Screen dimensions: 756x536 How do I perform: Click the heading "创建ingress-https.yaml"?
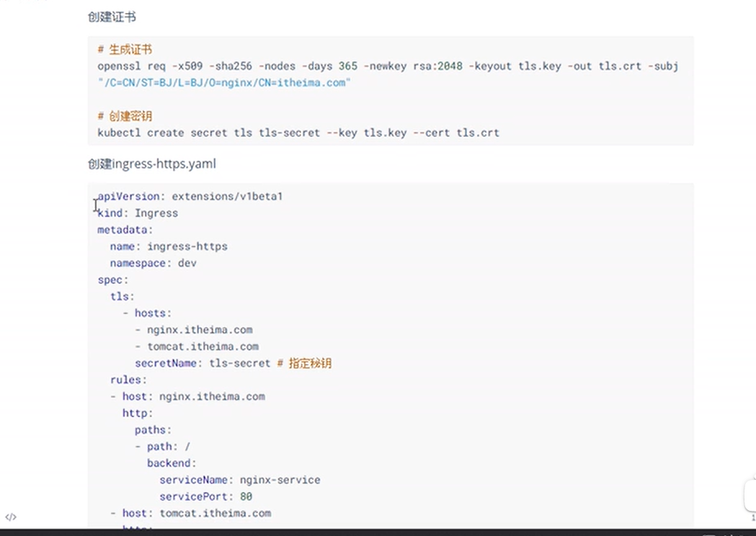[152, 164]
